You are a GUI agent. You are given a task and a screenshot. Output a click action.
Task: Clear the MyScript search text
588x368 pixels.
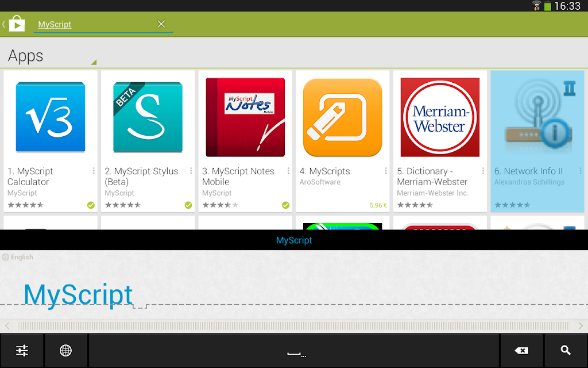point(161,24)
